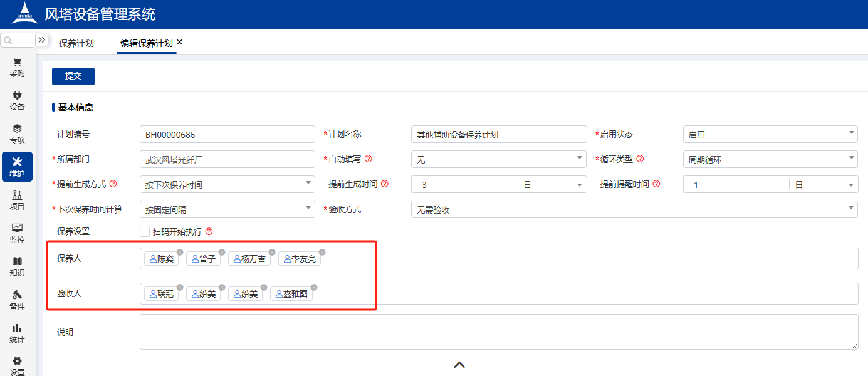The height and width of the screenshot is (376, 868).
Task: Open the 备件 section from the sidebar
Action: pyautogui.click(x=17, y=300)
